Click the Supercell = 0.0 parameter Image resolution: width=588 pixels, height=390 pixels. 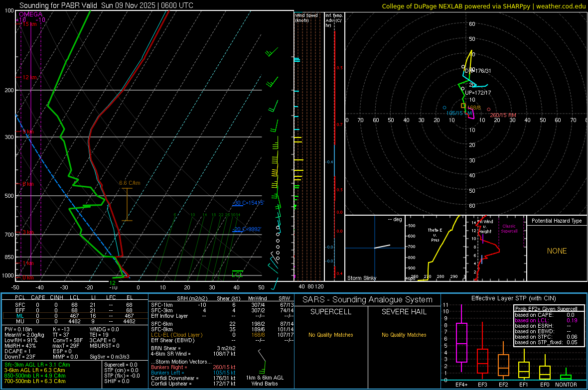coord(121,365)
